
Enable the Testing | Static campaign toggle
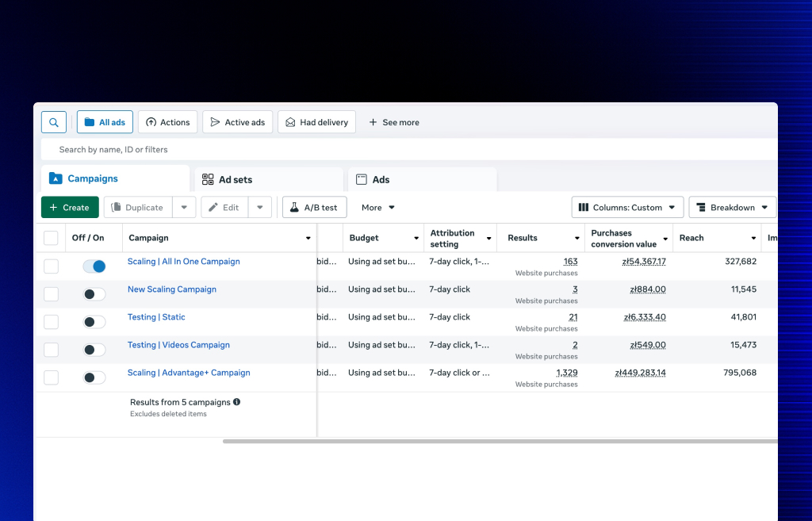94,322
